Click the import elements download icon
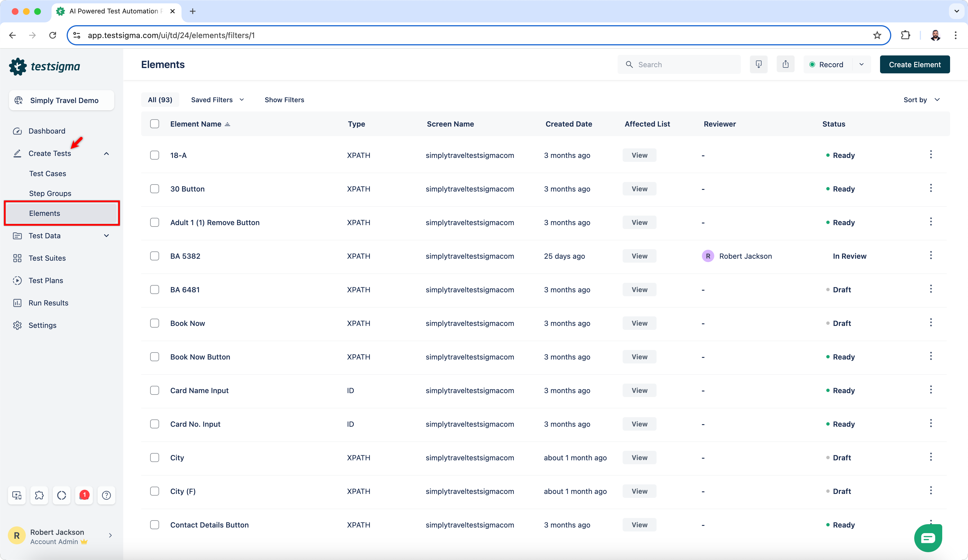This screenshot has height=560, width=968. pyautogui.click(x=758, y=64)
